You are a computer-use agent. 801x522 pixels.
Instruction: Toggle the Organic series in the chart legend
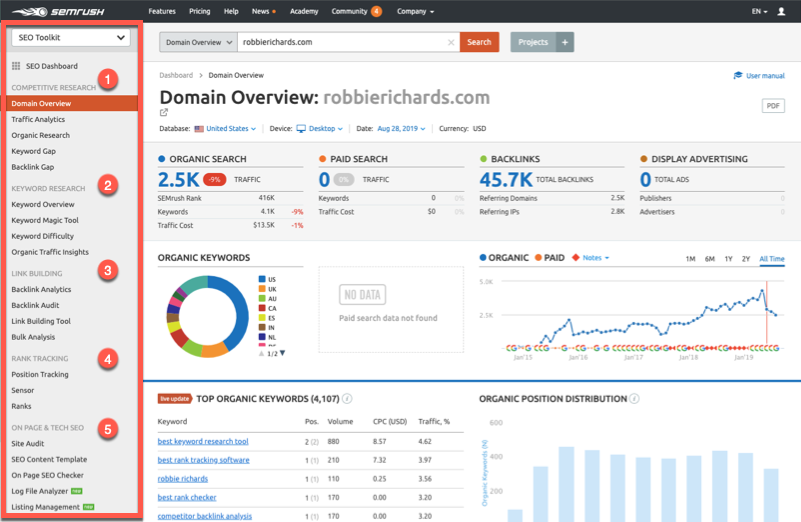click(484, 258)
